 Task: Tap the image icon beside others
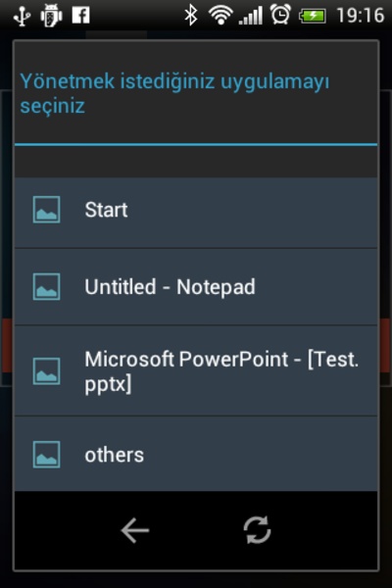point(46,455)
